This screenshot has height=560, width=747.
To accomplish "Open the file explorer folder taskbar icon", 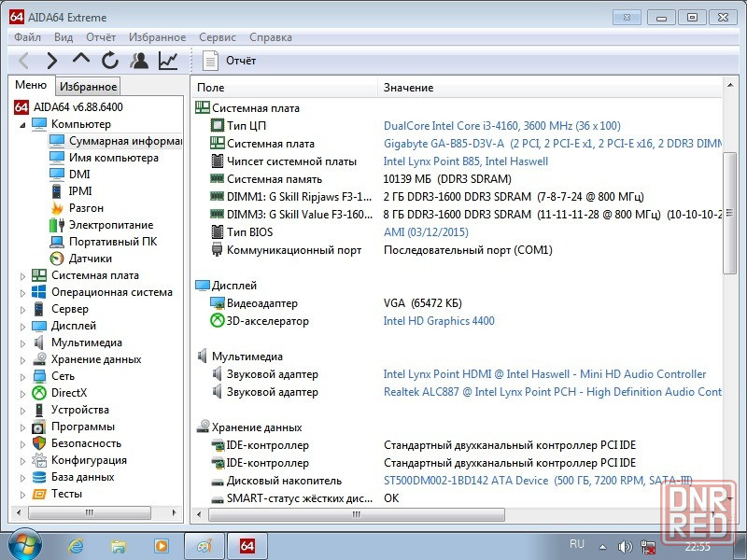I will pos(118,546).
